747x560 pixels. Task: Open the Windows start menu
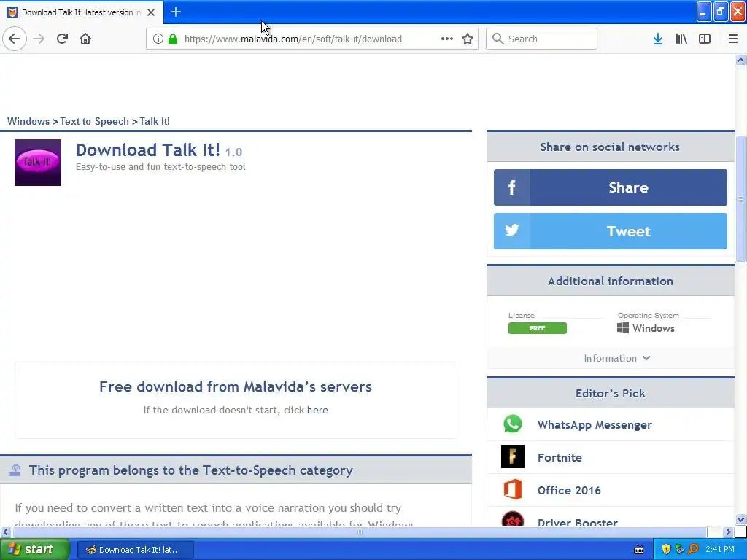coord(35,549)
